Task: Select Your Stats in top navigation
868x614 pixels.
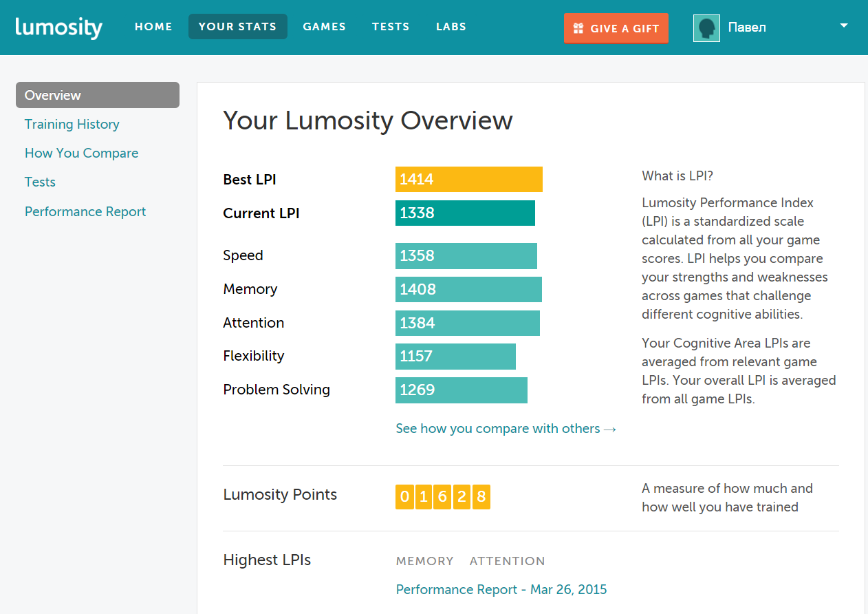Action: 237,27
